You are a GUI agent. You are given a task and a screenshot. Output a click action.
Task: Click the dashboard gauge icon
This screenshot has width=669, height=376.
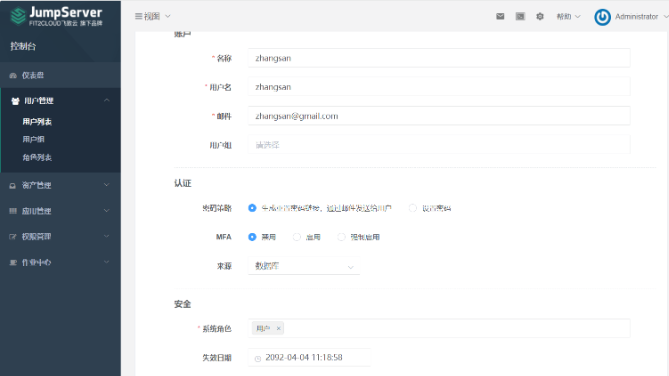(x=13, y=76)
